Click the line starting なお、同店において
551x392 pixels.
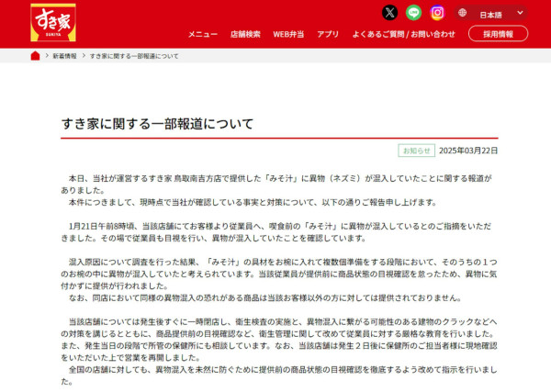265,297
